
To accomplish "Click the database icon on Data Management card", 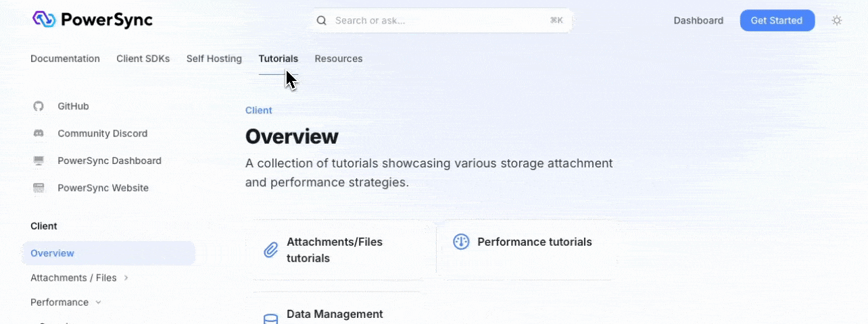I will pos(270,319).
